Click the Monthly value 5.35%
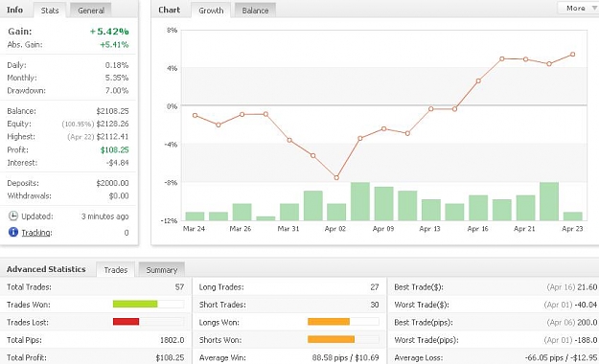The height and width of the screenshot is (364, 599). pos(117,78)
